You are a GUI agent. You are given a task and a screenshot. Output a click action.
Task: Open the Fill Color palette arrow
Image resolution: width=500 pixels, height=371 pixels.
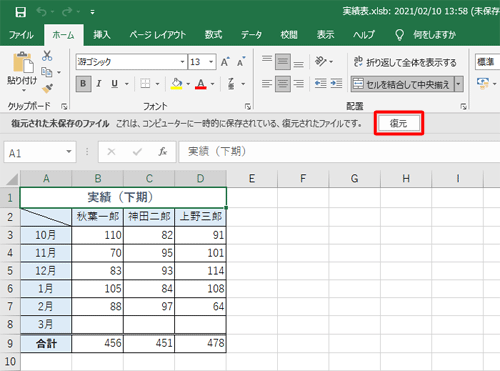pos(188,84)
